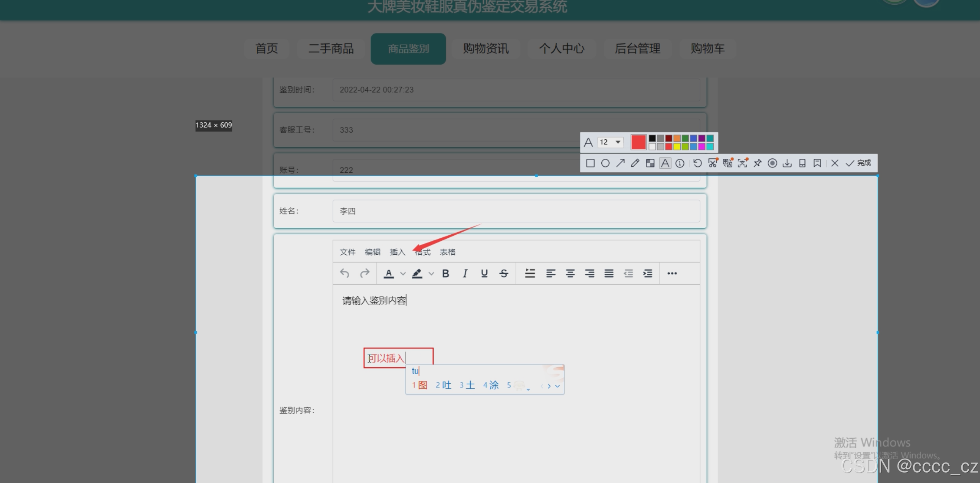This screenshot has height=483, width=980.
Task: Save screenshot with download icon
Action: click(x=787, y=163)
